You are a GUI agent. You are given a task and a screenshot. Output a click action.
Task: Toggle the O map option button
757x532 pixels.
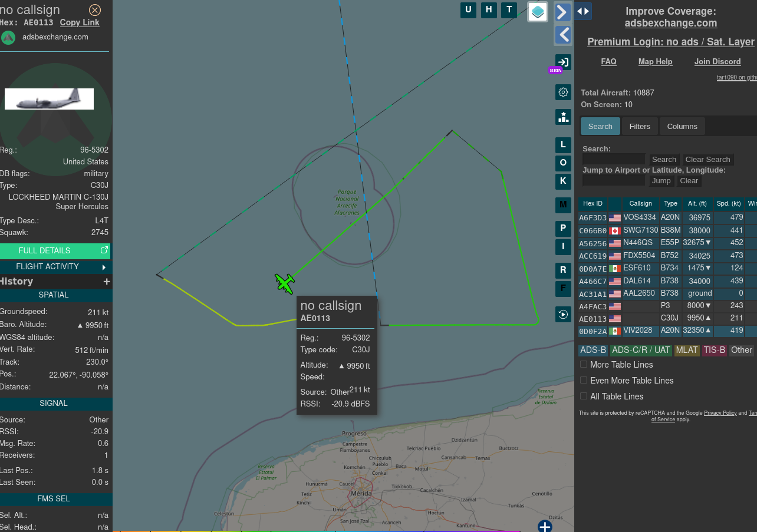563,163
